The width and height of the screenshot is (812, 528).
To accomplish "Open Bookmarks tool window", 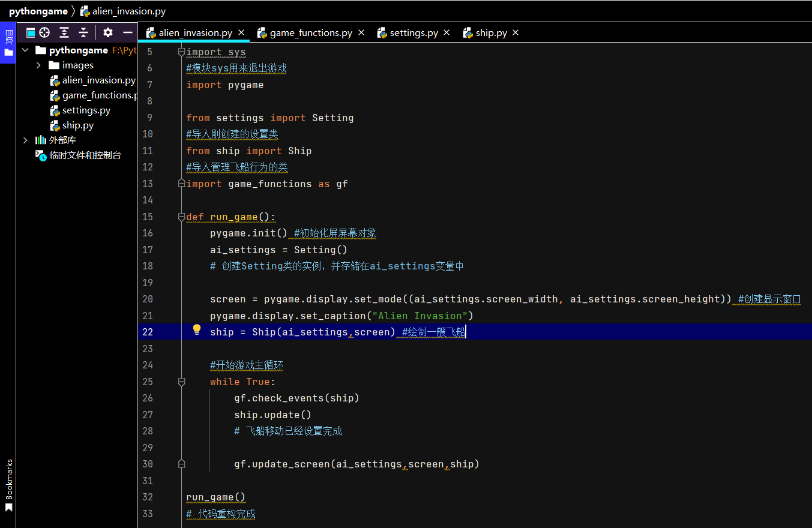I will point(8,486).
